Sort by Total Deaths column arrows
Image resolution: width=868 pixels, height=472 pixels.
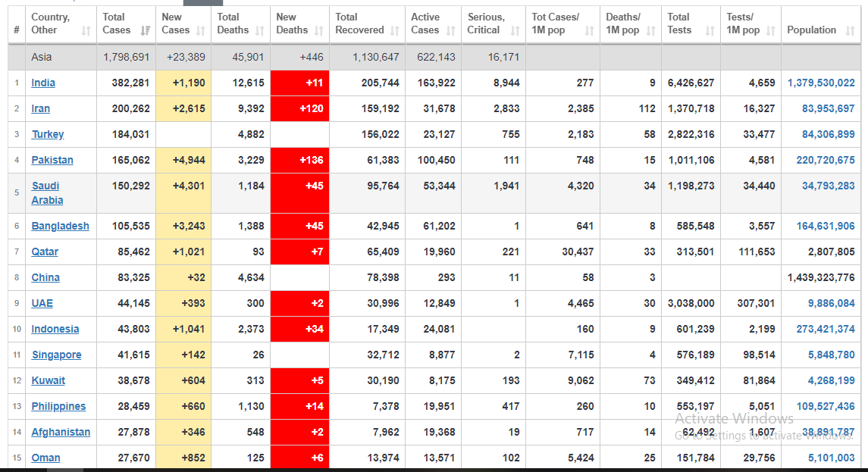(x=259, y=31)
